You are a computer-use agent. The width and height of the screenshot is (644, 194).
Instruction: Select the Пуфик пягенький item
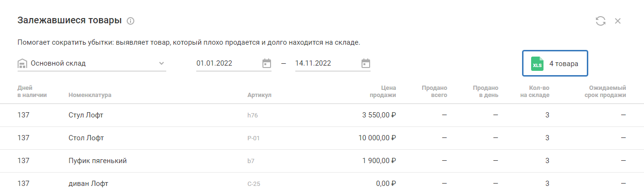coord(98,161)
